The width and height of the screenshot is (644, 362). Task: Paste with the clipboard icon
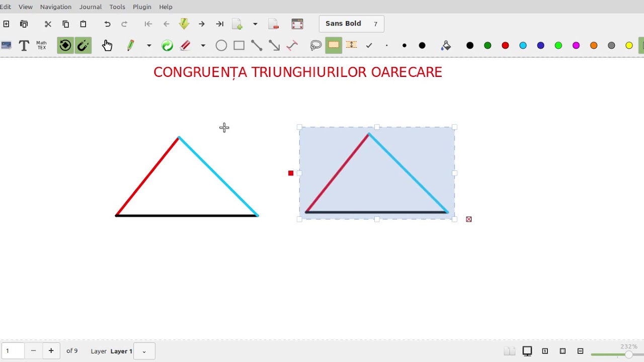pos(83,24)
